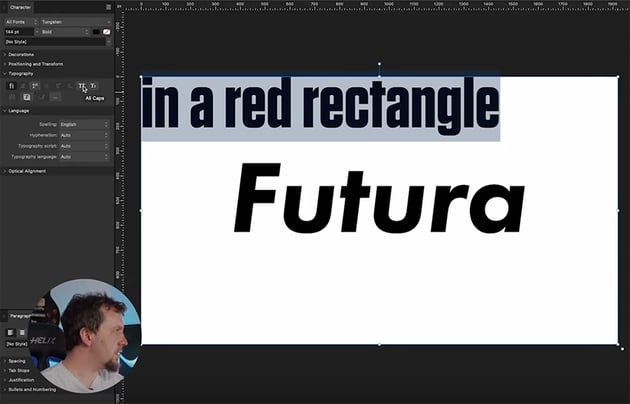Toggle the Small Caps typography button
Image resolution: width=630 pixels, height=404 pixels.
coord(93,86)
